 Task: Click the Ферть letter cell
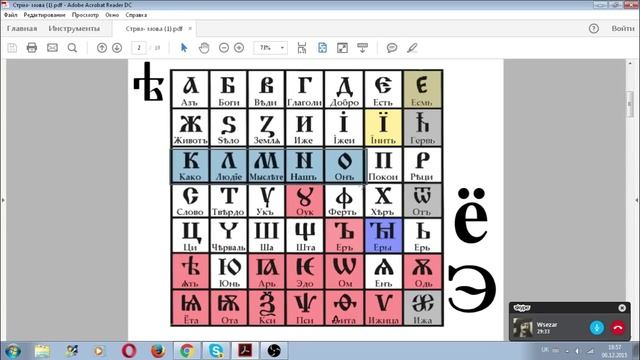click(344, 200)
